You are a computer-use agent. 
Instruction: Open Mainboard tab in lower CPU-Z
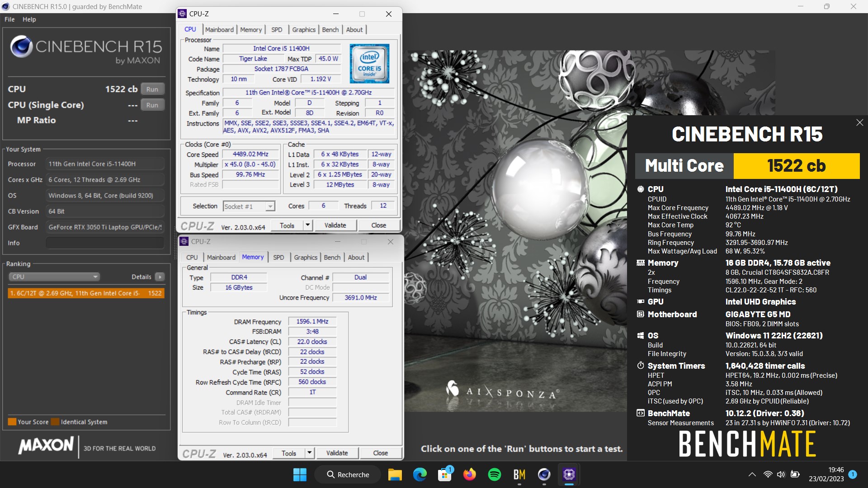pyautogui.click(x=221, y=257)
